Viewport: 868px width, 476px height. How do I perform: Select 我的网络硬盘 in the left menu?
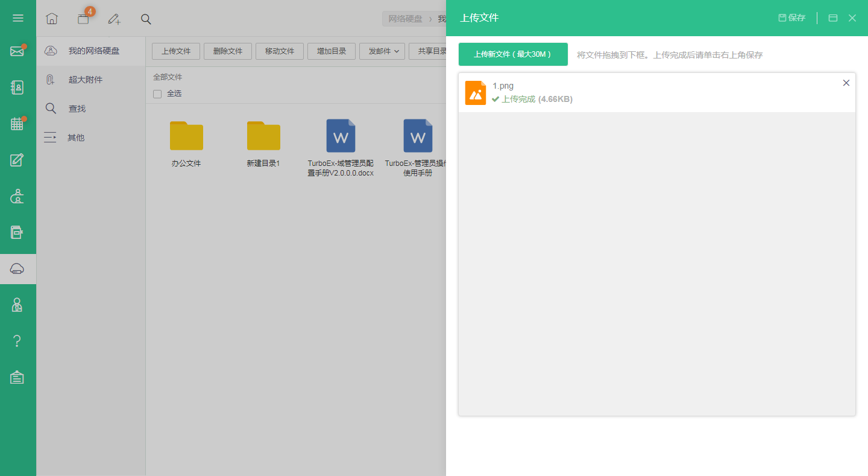(91, 51)
